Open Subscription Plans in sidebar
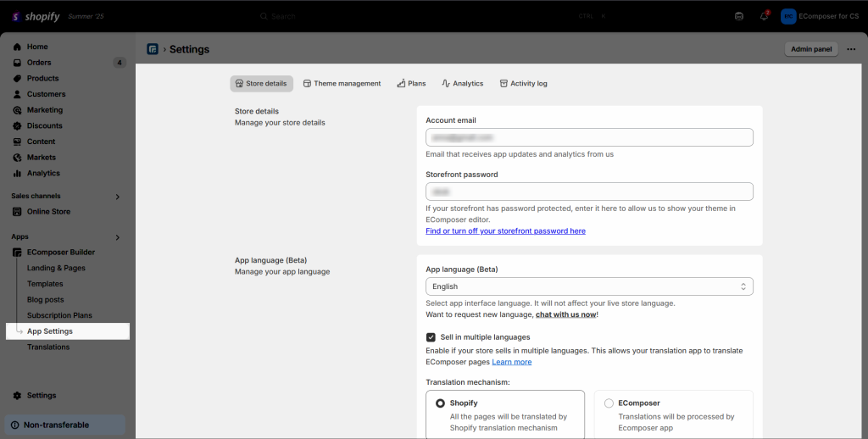The height and width of the screenshot is (439, 868). tap(59, 315)
